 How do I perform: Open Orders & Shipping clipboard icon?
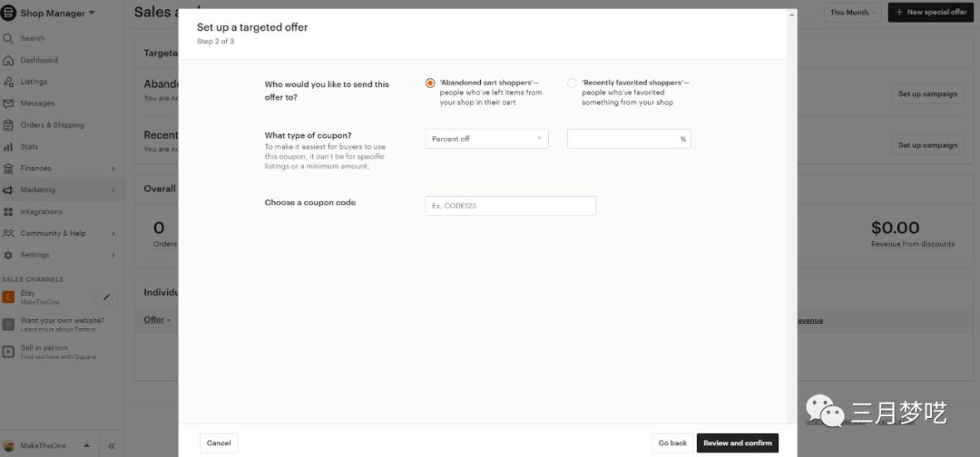(8, 125)
